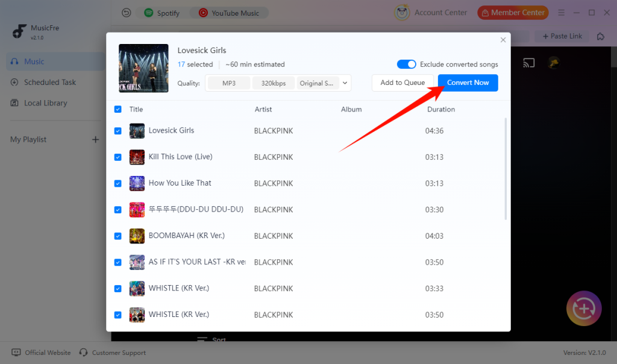Screen dimensions: 617x364
Task: Add a new playlist with plus icon
Action: pyautogui.click(x=95, y=139)
